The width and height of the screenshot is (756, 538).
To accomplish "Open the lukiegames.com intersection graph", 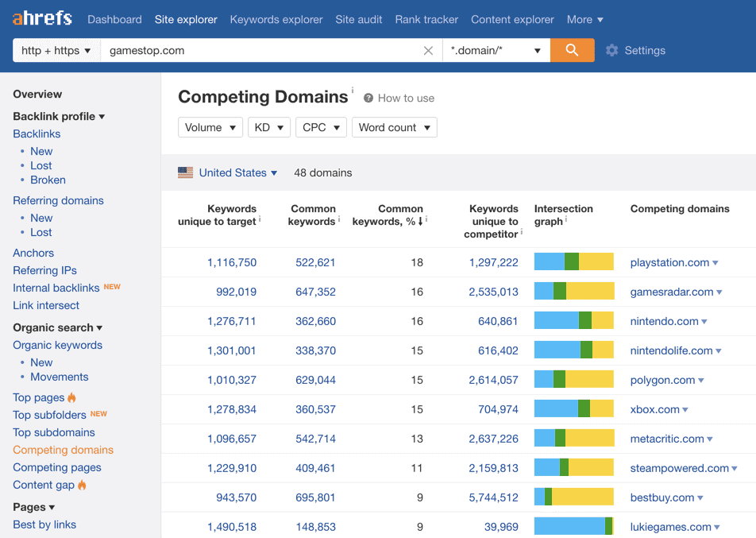I will pos(573,526).
